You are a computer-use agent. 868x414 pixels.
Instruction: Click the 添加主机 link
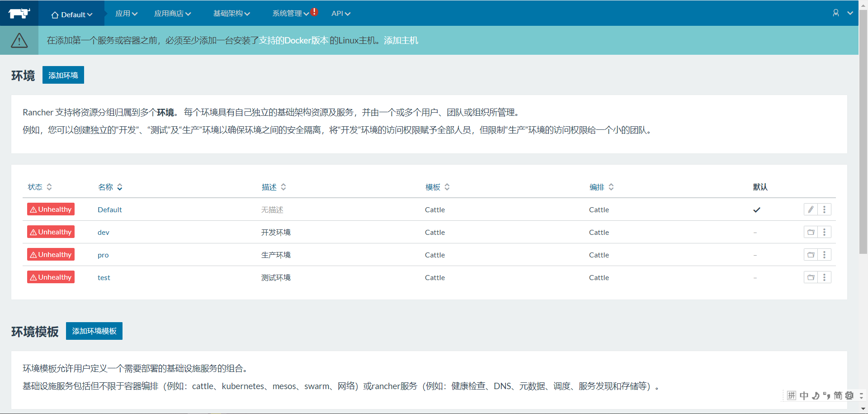[401, 40]
